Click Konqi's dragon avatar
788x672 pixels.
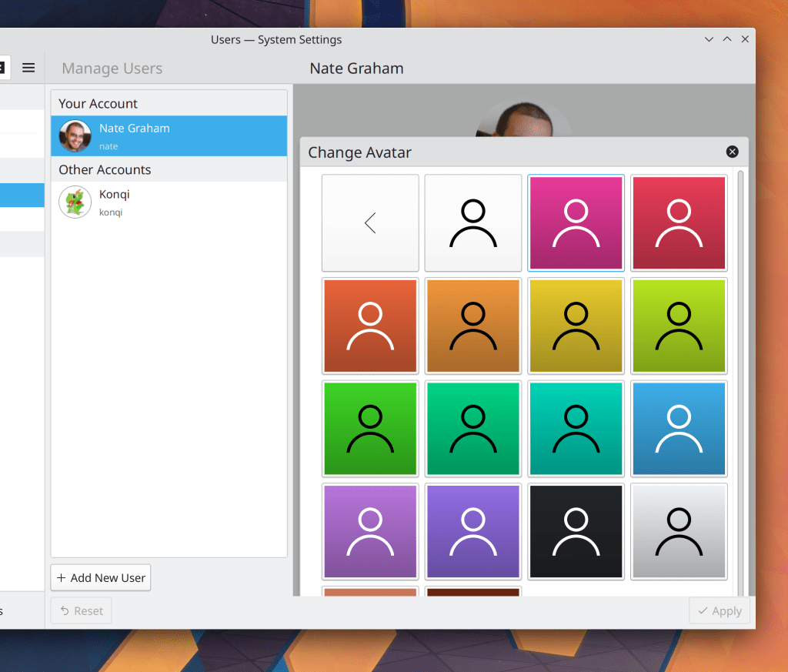pyautogui.click(x=75, y=202)
